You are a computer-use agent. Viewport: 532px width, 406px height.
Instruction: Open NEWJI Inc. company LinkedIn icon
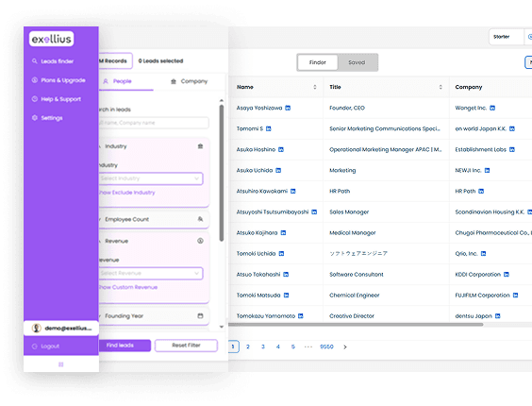[488, 171]
